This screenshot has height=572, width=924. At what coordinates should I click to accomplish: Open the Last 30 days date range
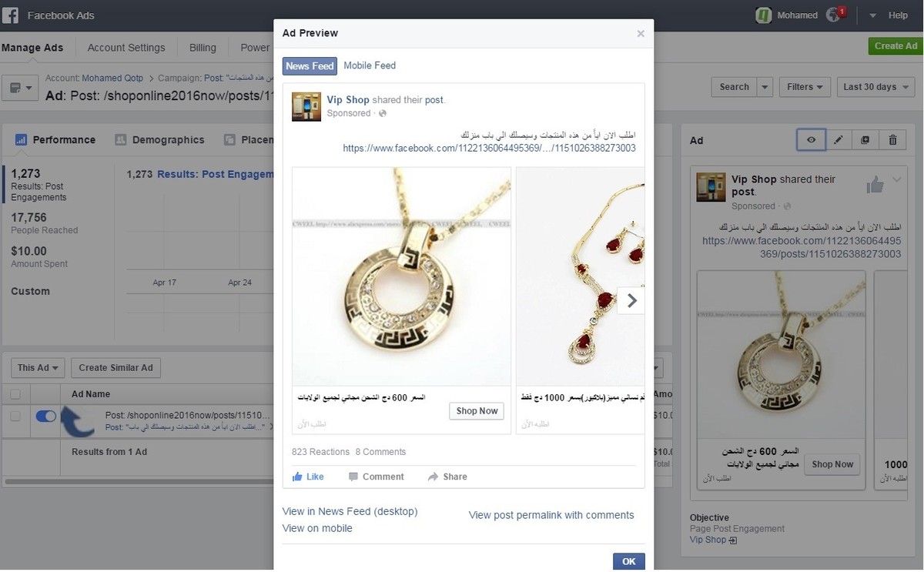tap(875, 87)
